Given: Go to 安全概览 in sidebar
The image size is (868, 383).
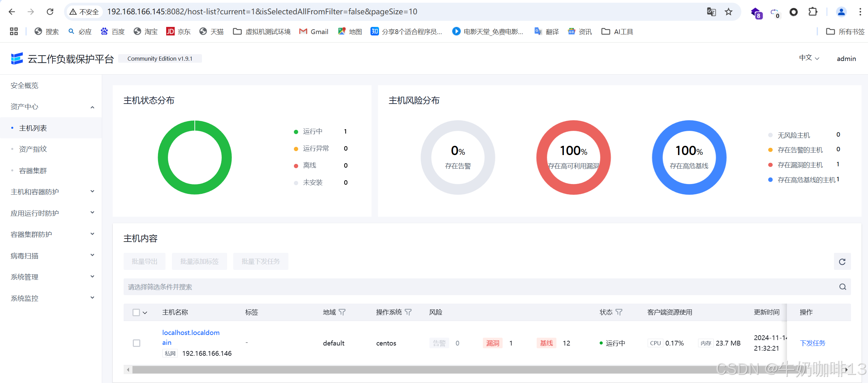Looking at the screenshot, I should coord(25,86).
